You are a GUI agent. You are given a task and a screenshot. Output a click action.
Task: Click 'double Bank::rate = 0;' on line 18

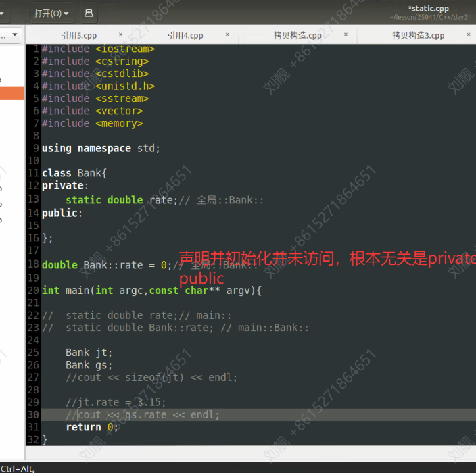(x=107, y=265)
